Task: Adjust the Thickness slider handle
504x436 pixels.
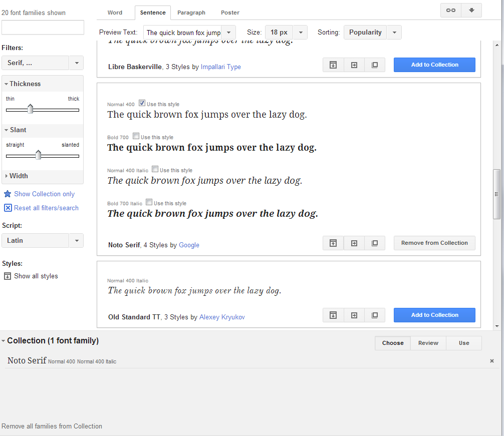Action: [31, 108]
